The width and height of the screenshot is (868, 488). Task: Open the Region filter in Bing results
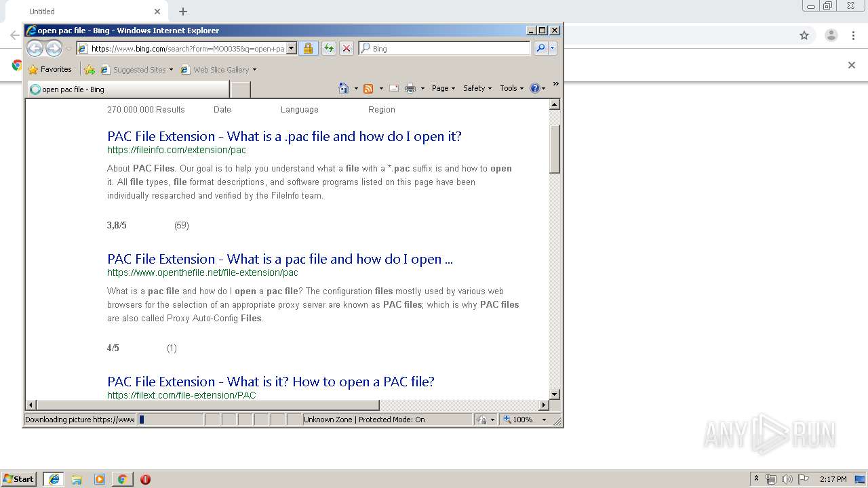tap(382, 110)
